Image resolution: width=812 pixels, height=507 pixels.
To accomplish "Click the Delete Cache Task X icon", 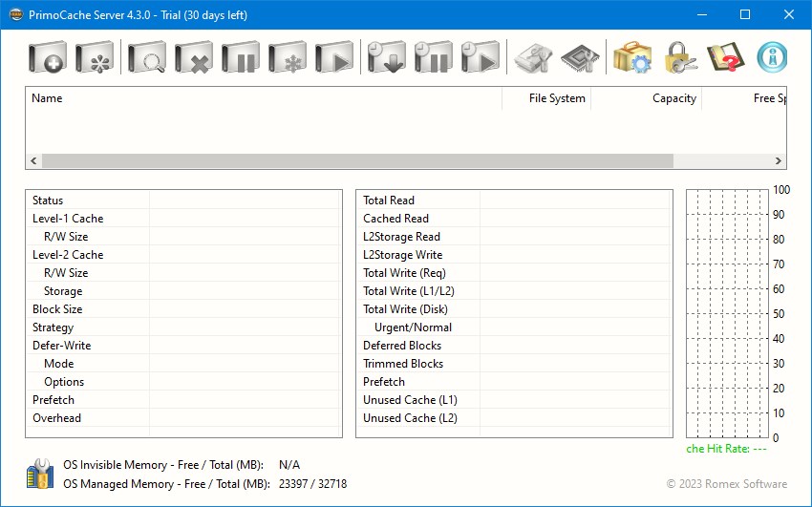I will click(194, 57).
